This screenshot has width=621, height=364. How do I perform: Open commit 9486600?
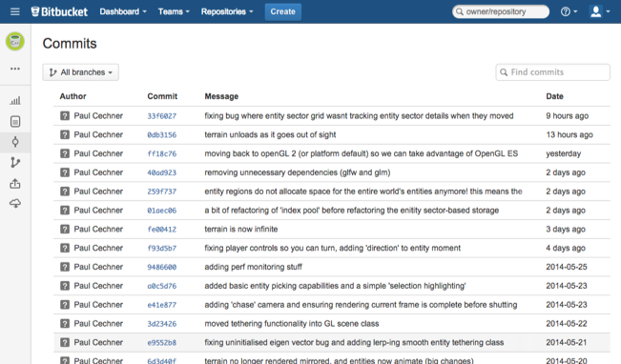click(162, 268)
